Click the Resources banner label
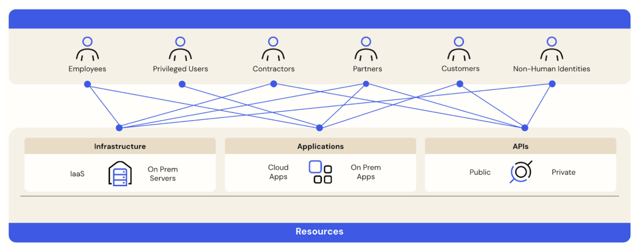The height and width of the screenshot is (252, 644). pyautogui.click(x=319, y=232)
